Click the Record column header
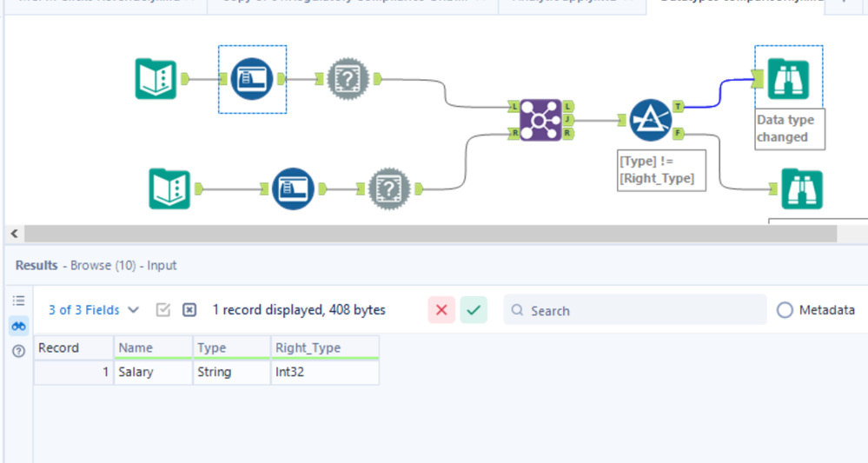Screen dimensions: 868x463 coord(74,348)
